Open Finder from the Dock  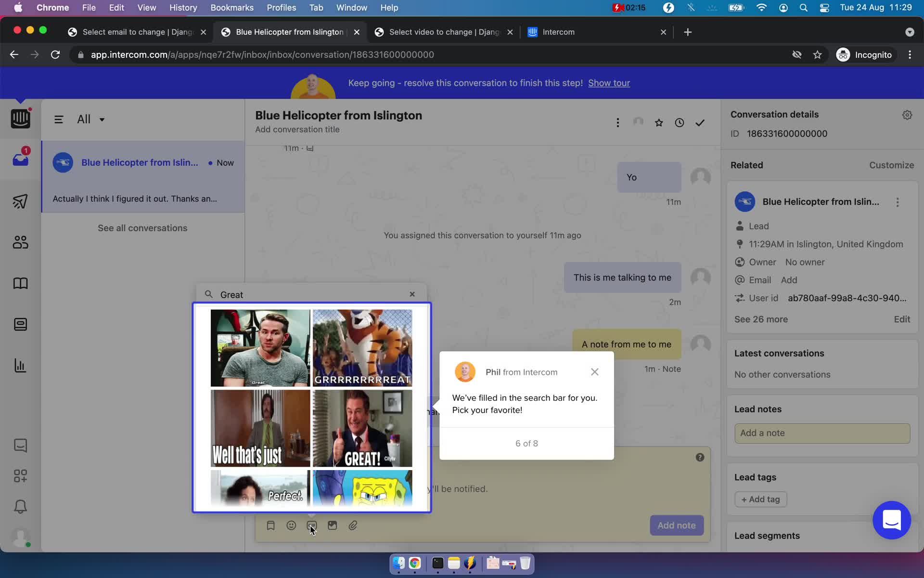click(x=398, y=563)
